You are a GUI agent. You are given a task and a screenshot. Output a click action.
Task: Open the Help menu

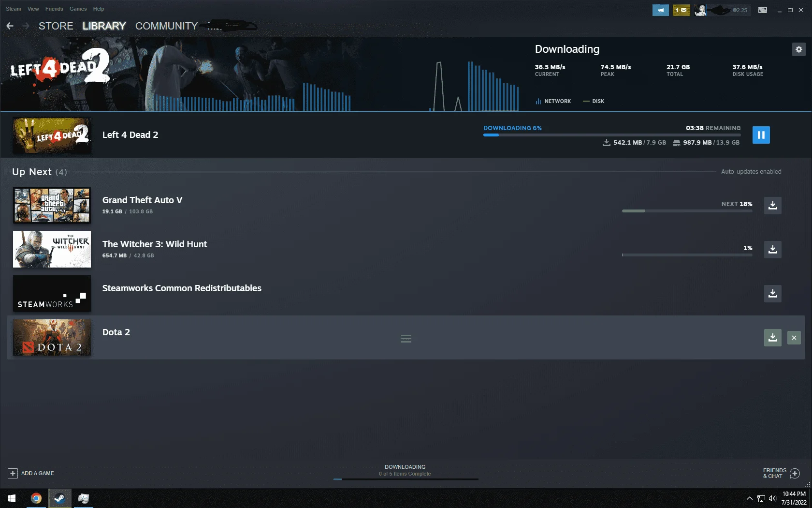coord(99,9)
